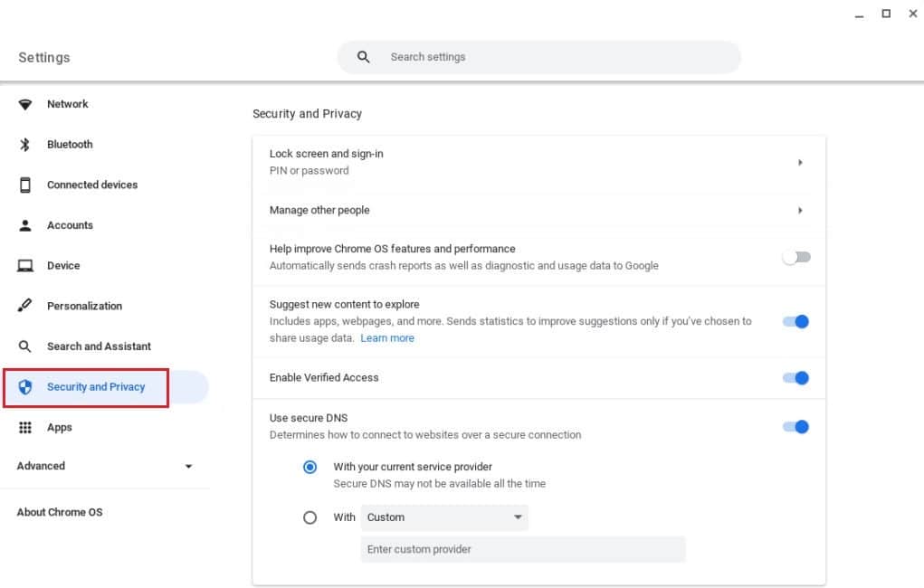The width and height of the screenshot is (924, 588).
Task: Open Personalization via the brush icon
Action: 25,305
